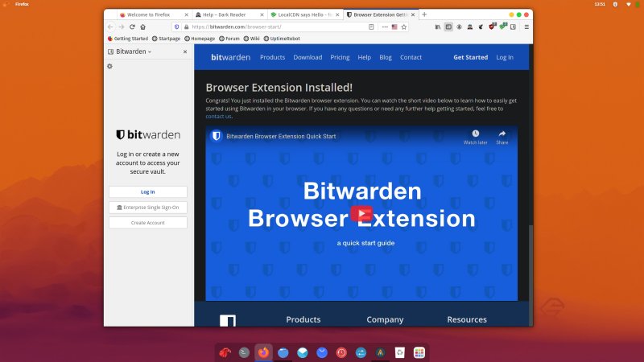This screenshot has width=644, height=362.
Task: Toggle the sidebar toolbar button
Action: 448,27
